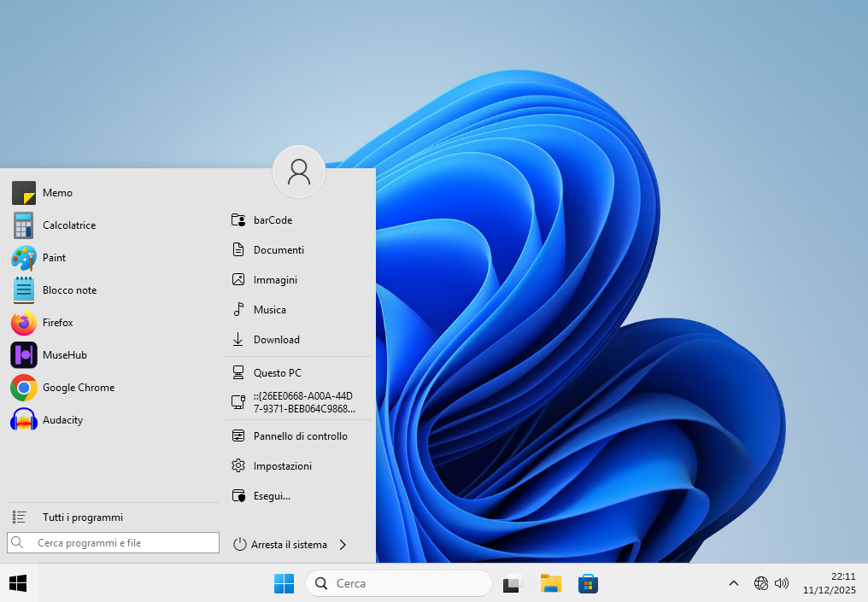This screenshot has width=868, height=602.
Task: Open Impostazioni entry
Action: click(298, 466)
